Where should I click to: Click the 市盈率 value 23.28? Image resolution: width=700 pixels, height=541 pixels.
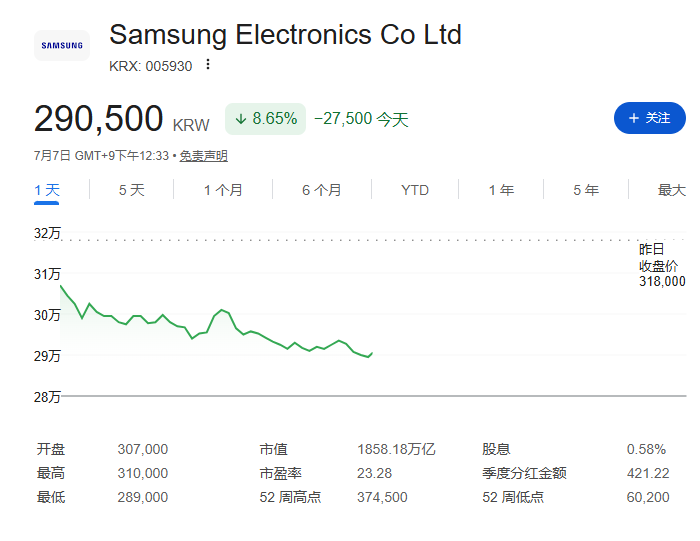pos(374,473)
